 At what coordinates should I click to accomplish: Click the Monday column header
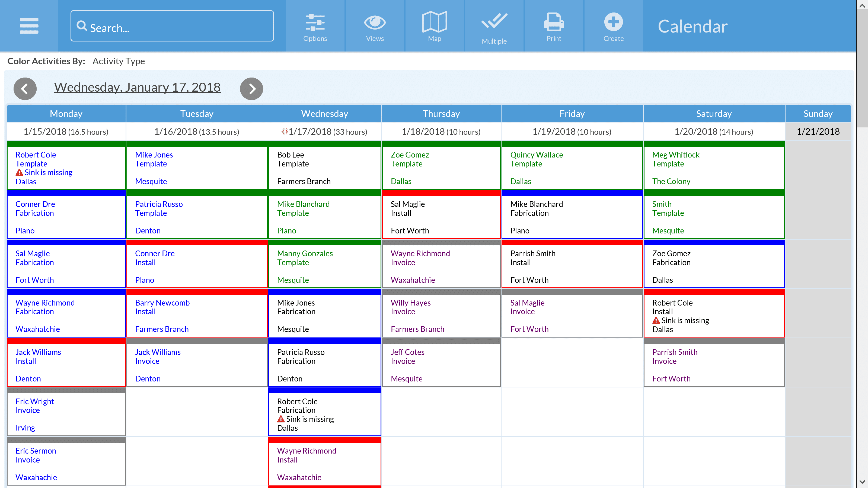[x=66, y=114]
